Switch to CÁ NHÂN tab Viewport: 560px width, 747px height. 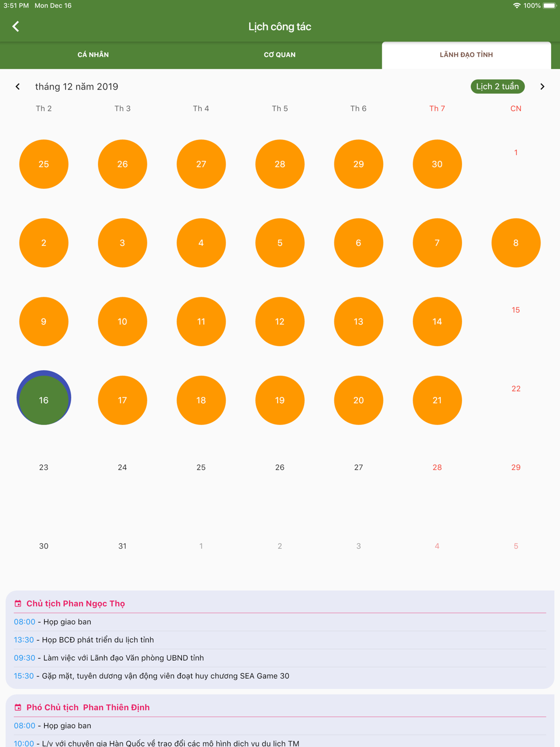93,55
